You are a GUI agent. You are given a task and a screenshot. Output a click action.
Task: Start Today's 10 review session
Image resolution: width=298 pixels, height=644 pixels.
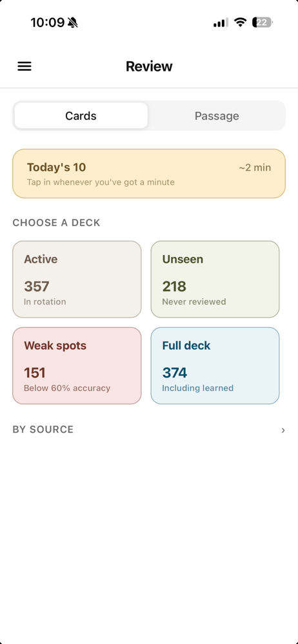tap(149, 173)
